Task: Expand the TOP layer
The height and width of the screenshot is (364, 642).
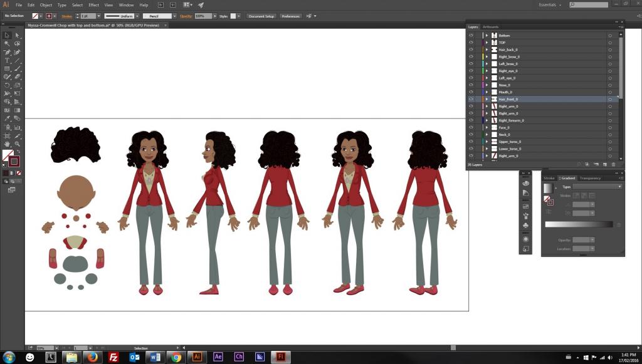Action: (x=487, y=43)
